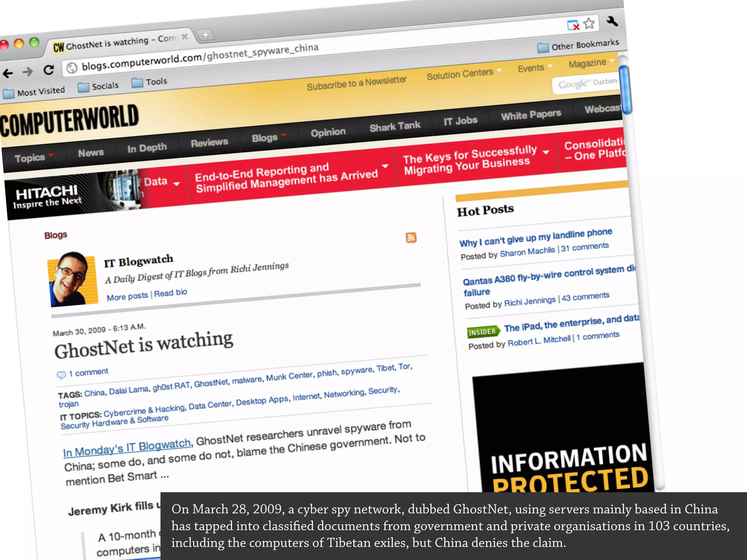Image resolution: width=747 pixels, height=560 pixels.
Task: Open the Opinion section
Action: pos(328,132)
